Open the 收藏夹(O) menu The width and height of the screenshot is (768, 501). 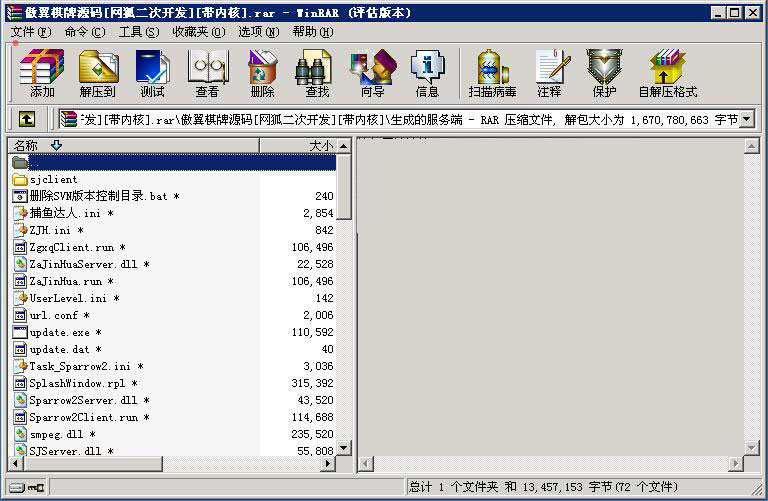coord(198,32)
